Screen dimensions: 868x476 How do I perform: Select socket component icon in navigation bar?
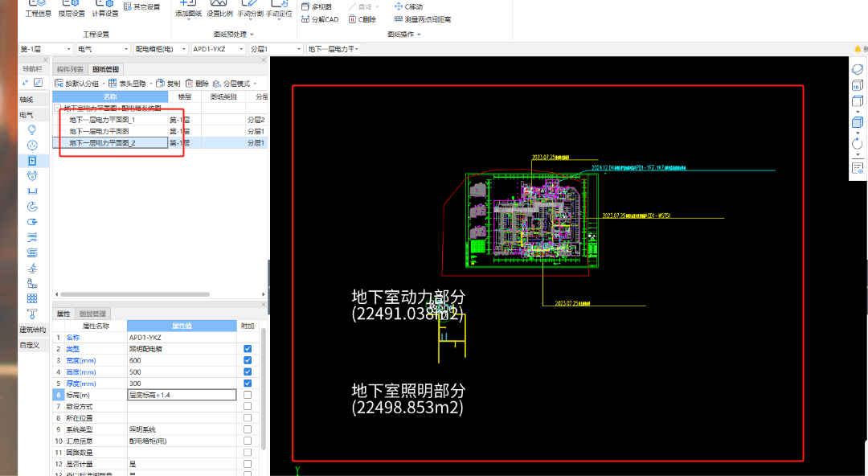coord(32,146)
